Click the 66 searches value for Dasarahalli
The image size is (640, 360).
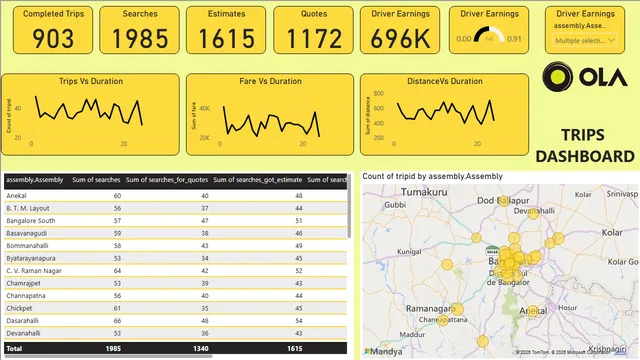coord(117,321)
